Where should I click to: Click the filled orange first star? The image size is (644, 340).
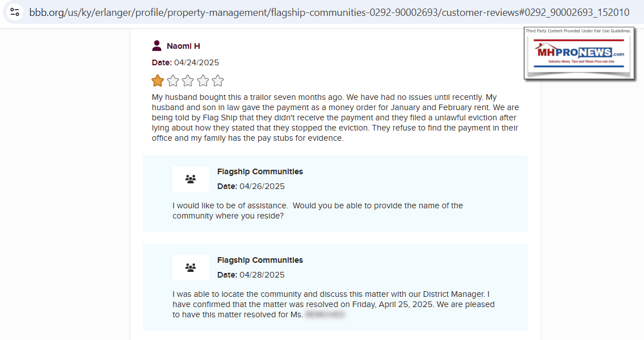click(158, 81)
